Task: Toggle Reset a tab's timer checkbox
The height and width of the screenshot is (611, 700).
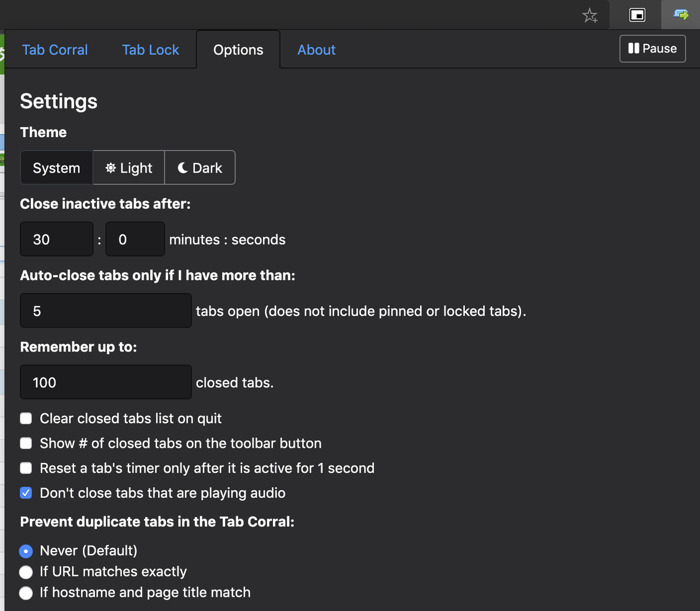Action: tap(26, 468)
